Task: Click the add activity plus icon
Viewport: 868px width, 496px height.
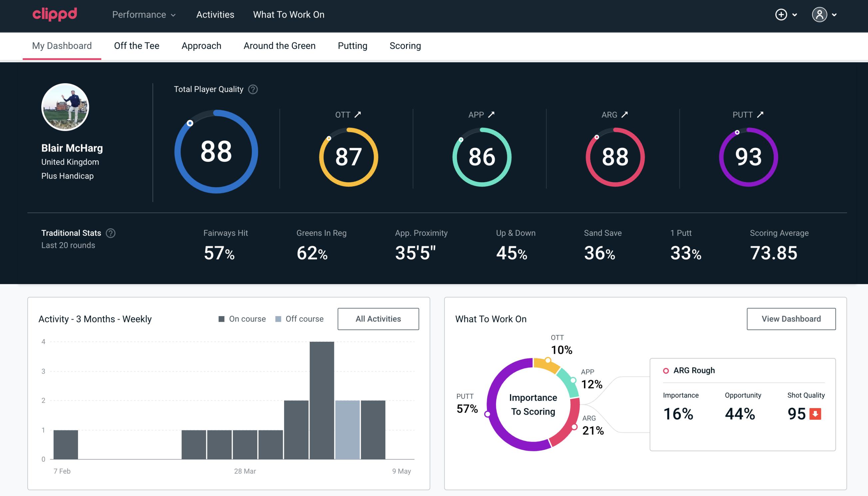Action: (x=781, y=15)
